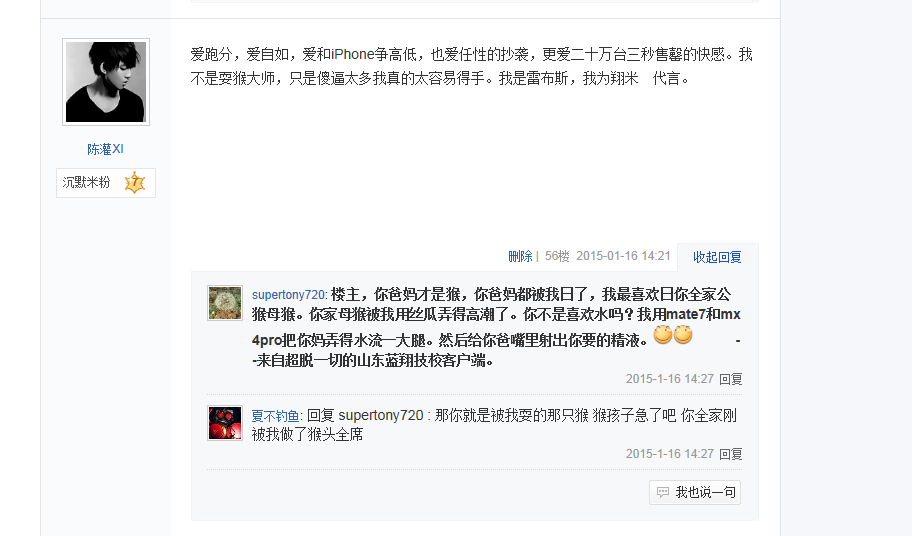Click the second smiley emoji in the reply
The image size is (912, 536).
(683, 335)
